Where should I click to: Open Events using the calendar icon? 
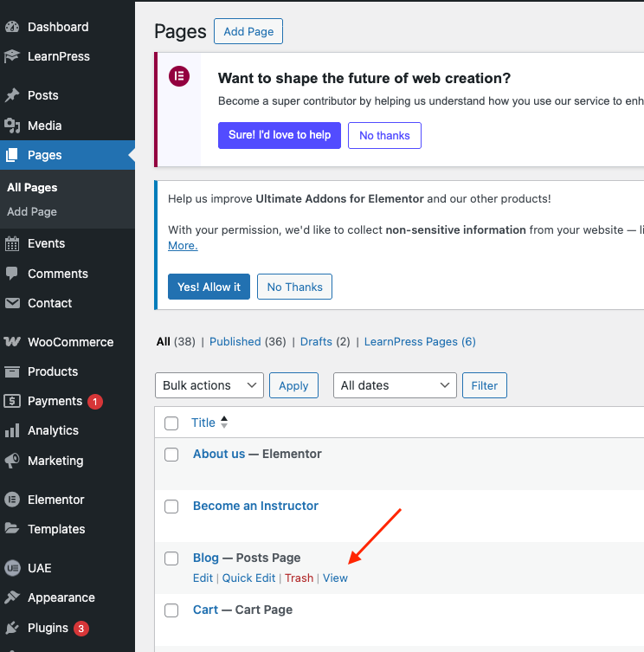click(12, 243)
